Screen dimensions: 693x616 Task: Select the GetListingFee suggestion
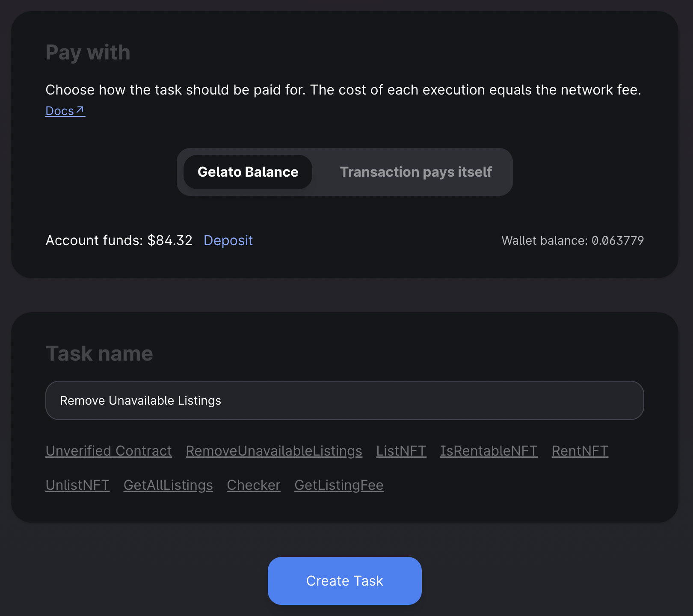339,485
